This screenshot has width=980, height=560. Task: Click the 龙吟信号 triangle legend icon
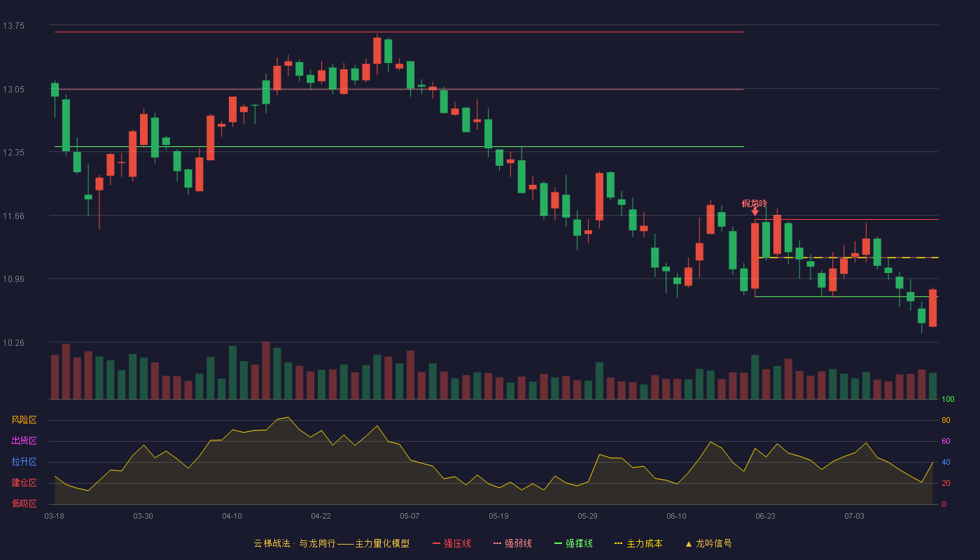pyautogui.click(x=688, y=544)
